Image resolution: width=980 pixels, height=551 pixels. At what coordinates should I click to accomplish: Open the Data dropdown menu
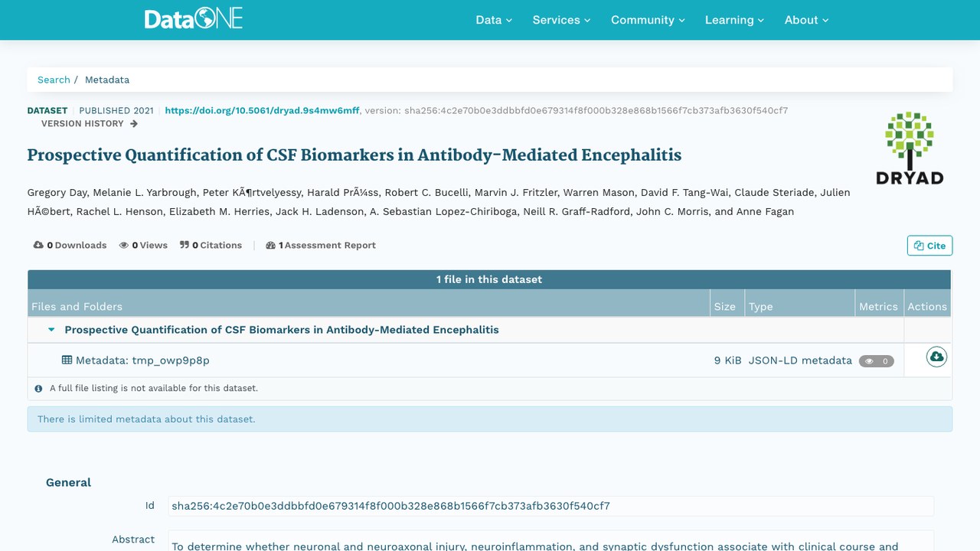(494, 20)
